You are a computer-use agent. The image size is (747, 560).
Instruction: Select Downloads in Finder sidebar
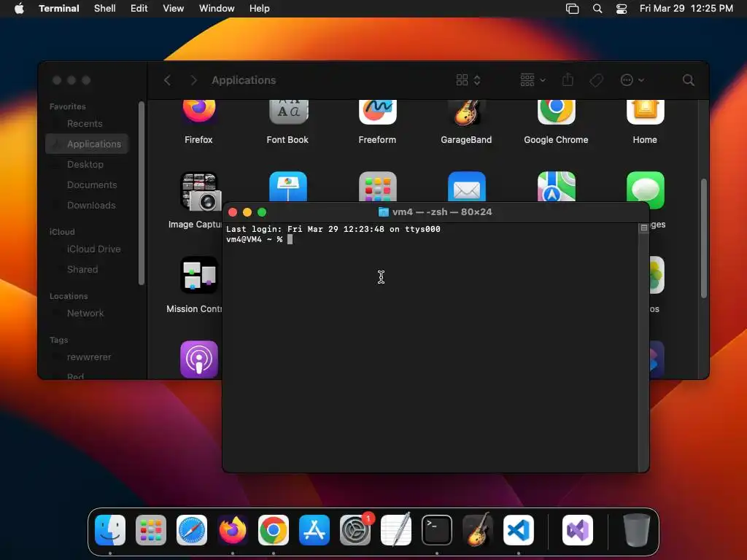87,205
